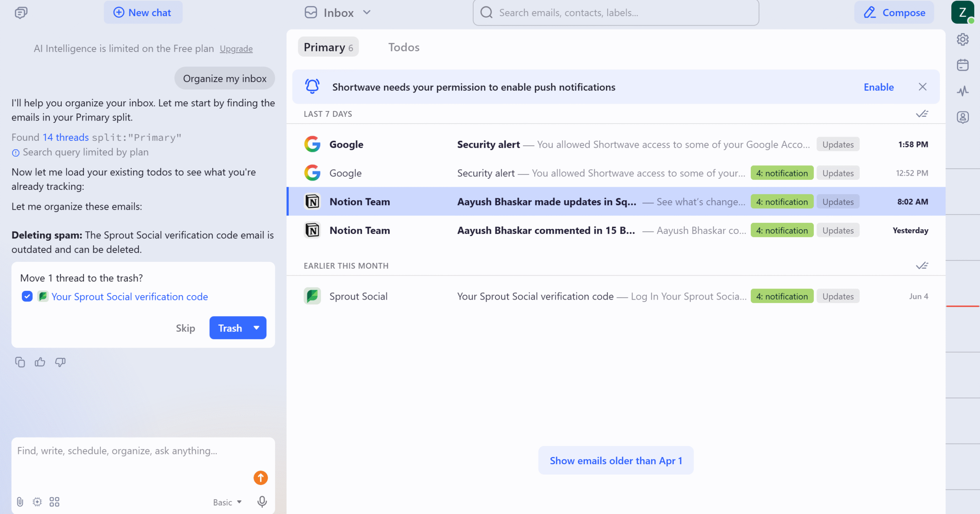Open AI settings sparkle gear icon

pos(37,502)
